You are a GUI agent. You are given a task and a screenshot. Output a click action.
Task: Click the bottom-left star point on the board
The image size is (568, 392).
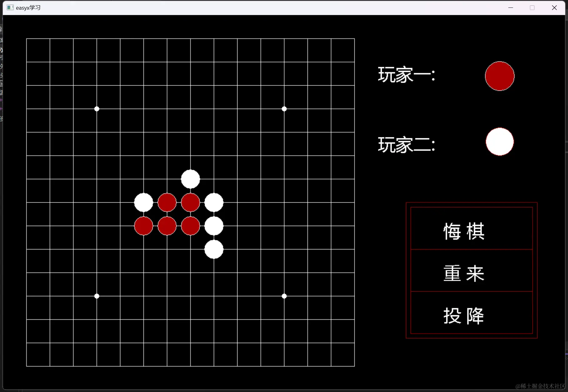(x=97, y=296)
